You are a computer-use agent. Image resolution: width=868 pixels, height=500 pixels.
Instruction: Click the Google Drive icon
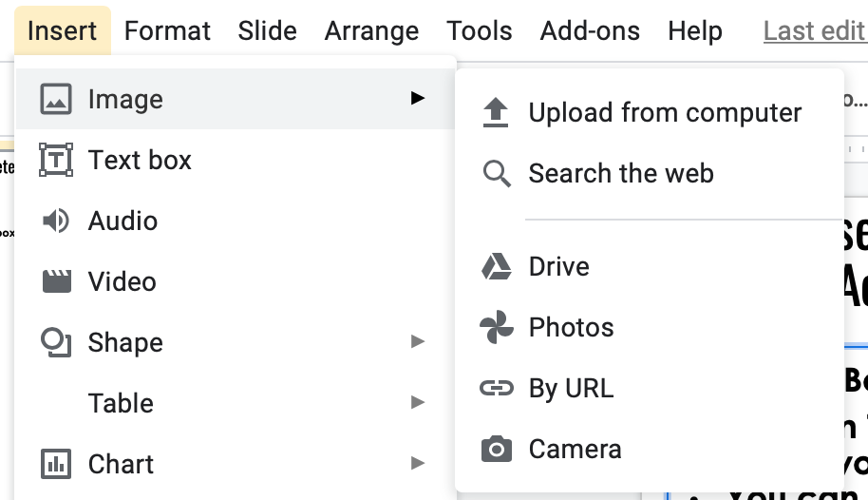pos(496,266)
